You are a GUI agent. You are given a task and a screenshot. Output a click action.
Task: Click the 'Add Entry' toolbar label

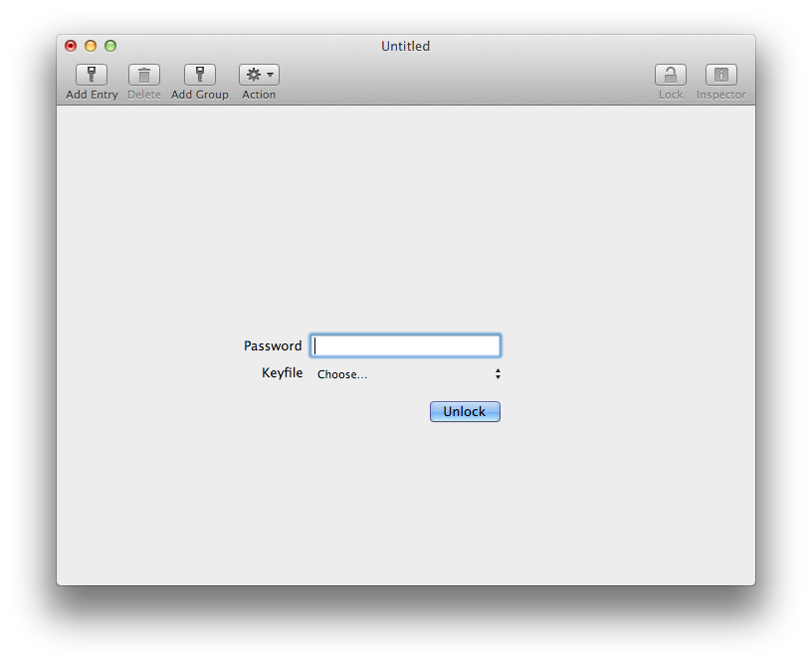(x=92, y=95)
